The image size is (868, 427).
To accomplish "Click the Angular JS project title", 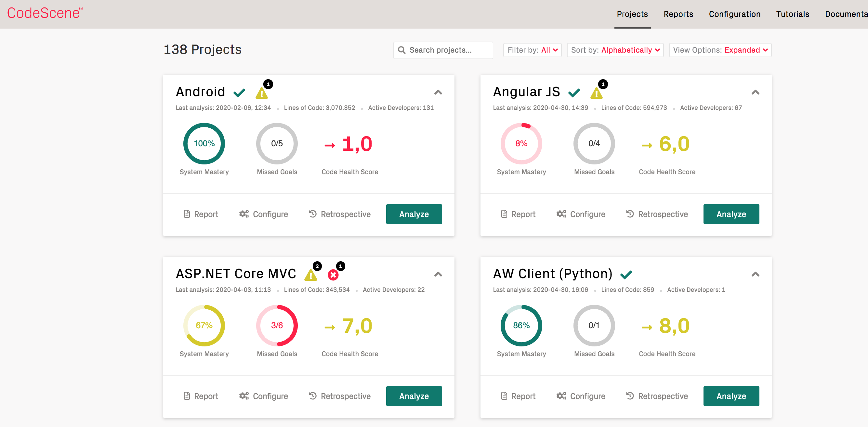I will 527,92.
